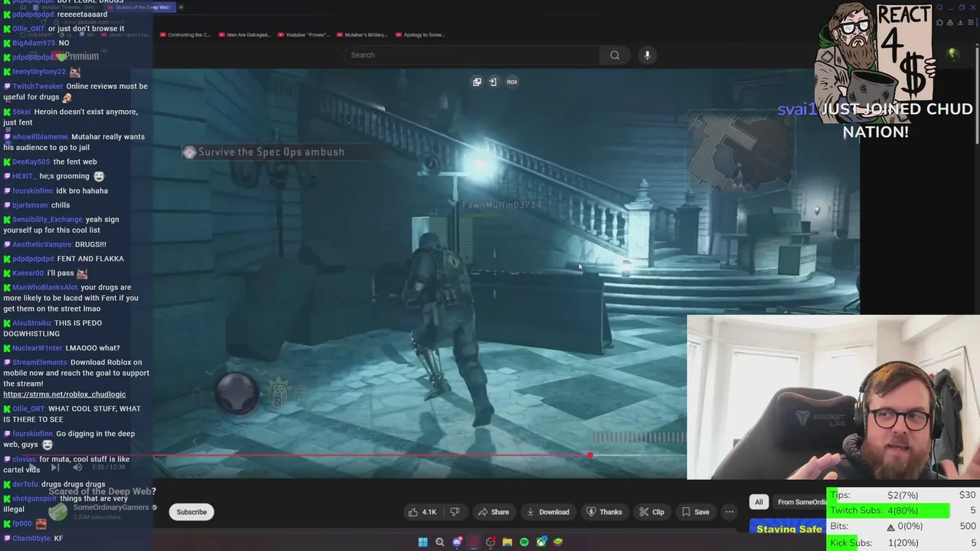
Task: Share the video via Share button
Action: [493, 512]
